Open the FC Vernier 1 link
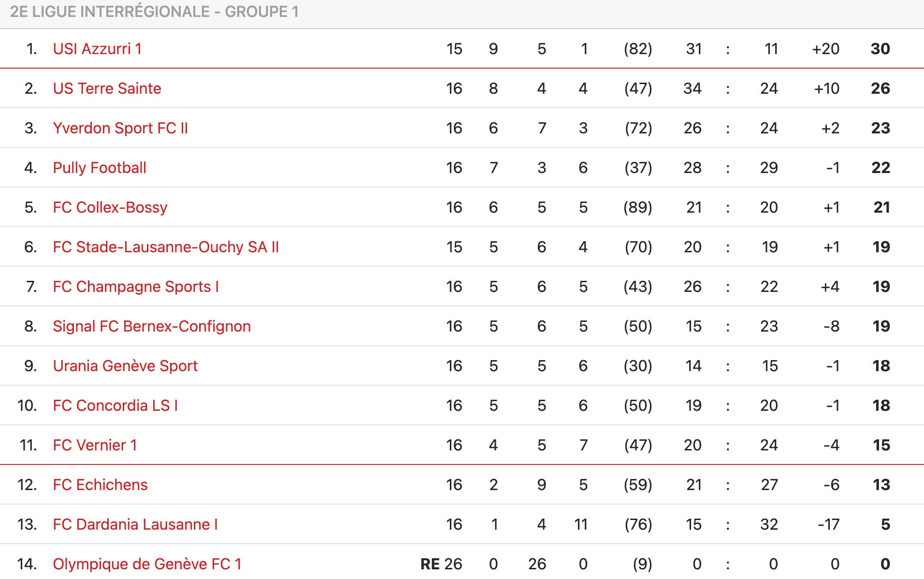This screenshot has width=924, height=579. [95, 445]
